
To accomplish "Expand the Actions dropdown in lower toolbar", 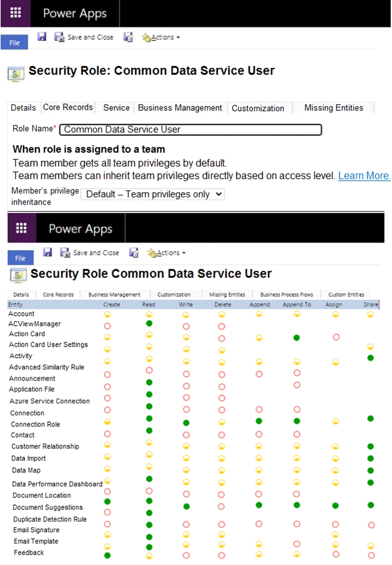I will pos(167,253).
